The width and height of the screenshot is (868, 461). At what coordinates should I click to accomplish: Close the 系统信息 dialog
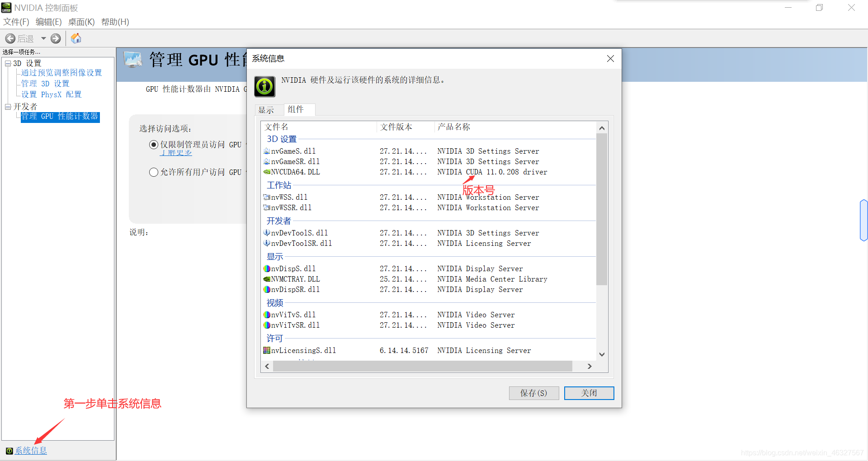coord(610,59)
